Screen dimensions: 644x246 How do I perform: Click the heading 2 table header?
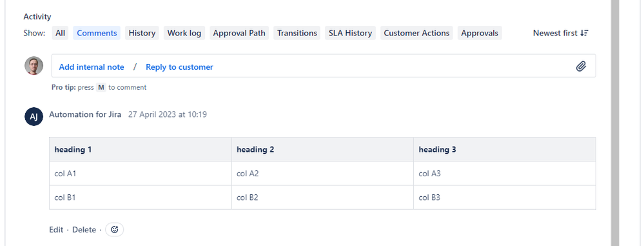[x=322, y=149]
